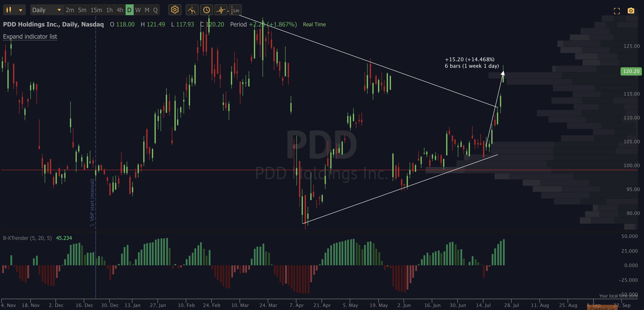Expand indicator list link
This screenshot has height=310, width=644.
coord(30,36)
